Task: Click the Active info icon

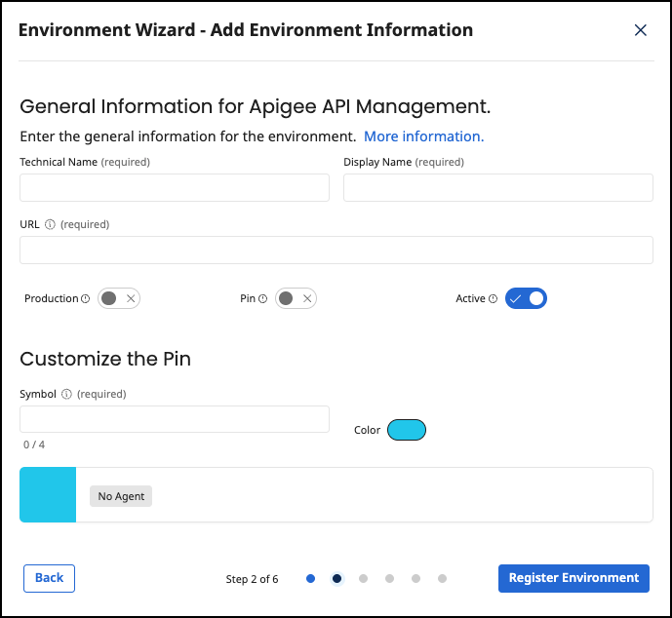Action: pos(493,298)
